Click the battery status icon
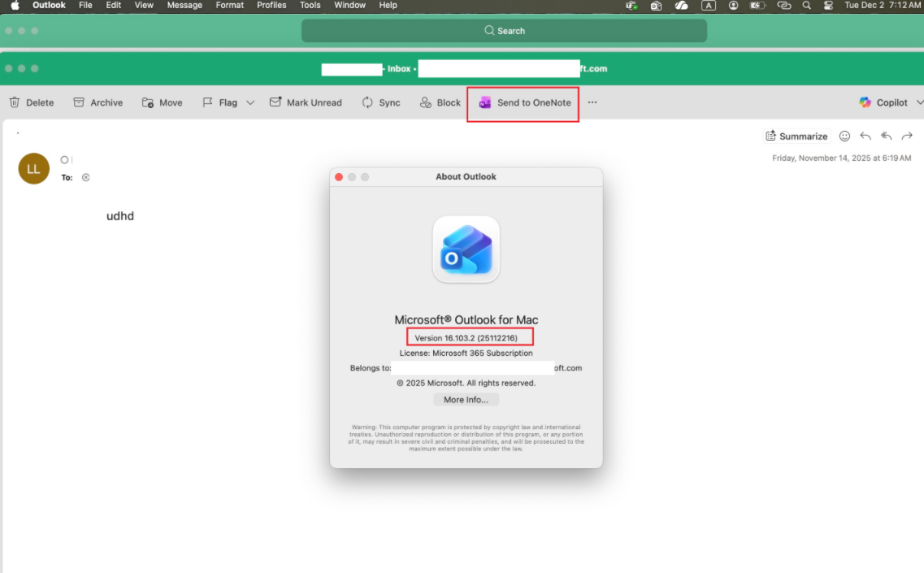The height and width of the screenshot is (573, 924). [757, 6]
